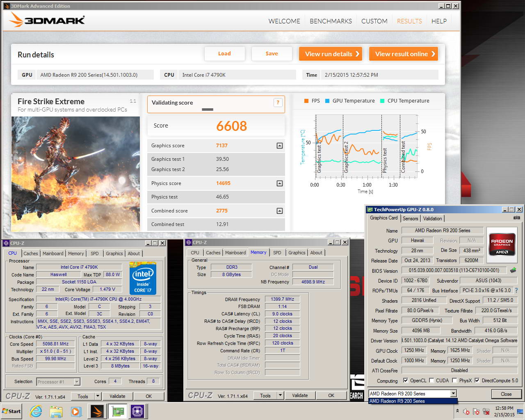Open Windows Media Player from the taskbar
The image size is (525, 420).
[x=76, y=411]
